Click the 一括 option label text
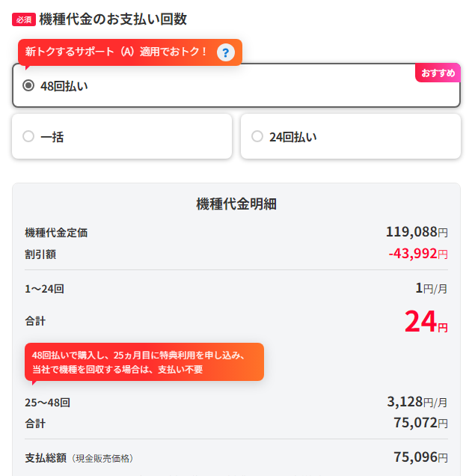 [x=52, y=137]
